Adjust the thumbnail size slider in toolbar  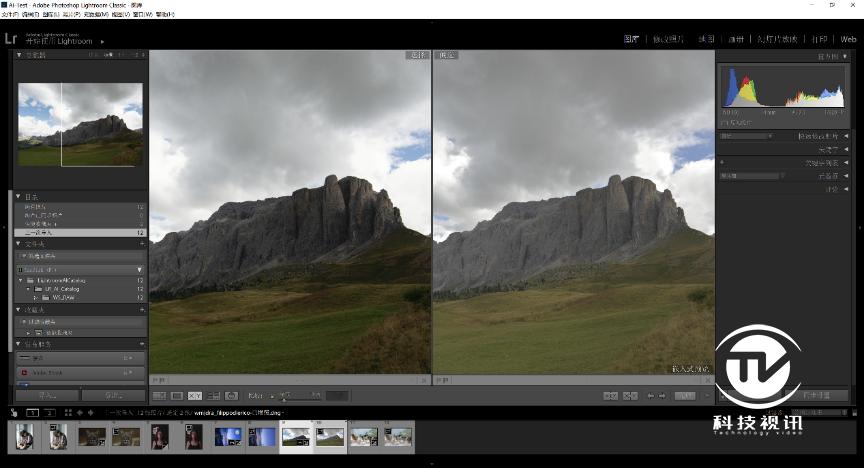coord(285,397)
